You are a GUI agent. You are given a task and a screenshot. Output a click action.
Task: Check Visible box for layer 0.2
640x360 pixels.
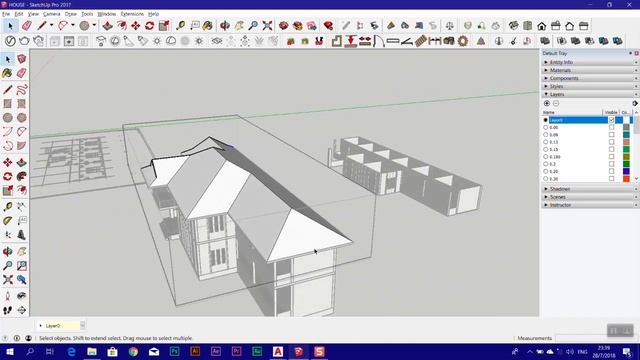(611, 164)
